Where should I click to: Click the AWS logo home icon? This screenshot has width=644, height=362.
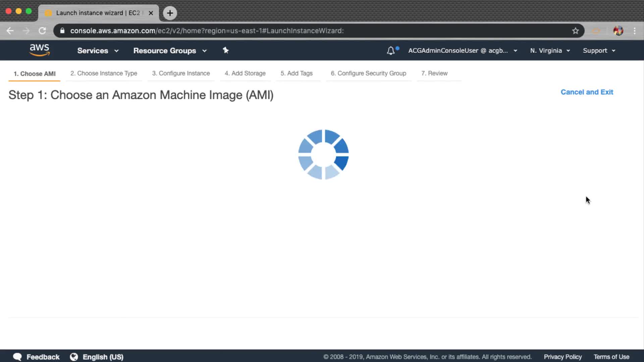40,50
